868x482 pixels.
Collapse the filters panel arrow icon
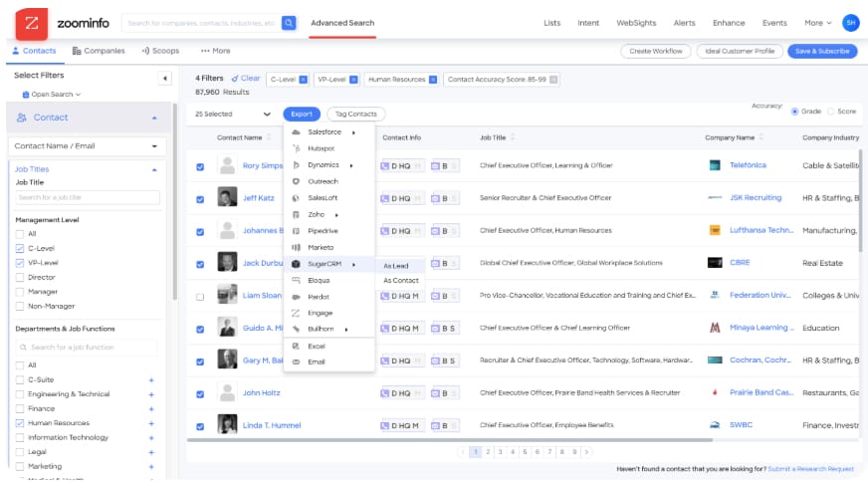pos(165,78)
